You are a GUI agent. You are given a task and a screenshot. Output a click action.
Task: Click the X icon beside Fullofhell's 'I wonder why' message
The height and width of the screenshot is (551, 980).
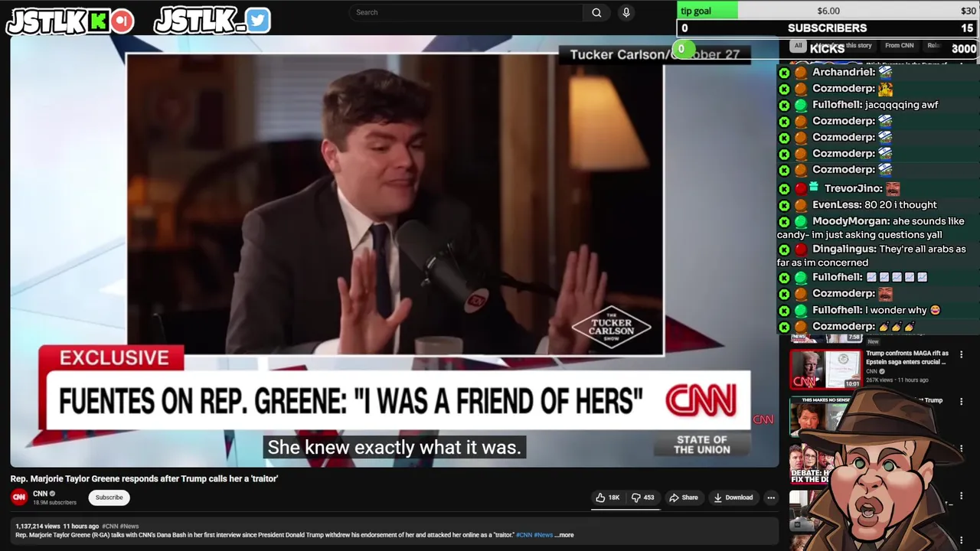click(x=784, y=311)
